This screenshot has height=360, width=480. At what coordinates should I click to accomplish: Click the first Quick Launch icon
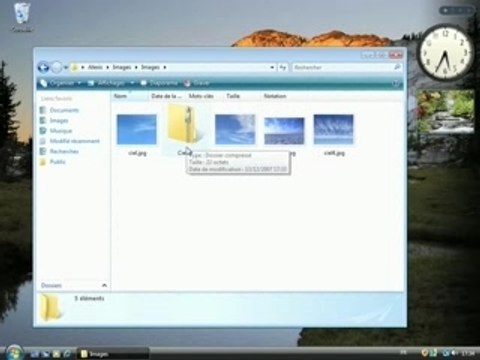pos(34,354)
